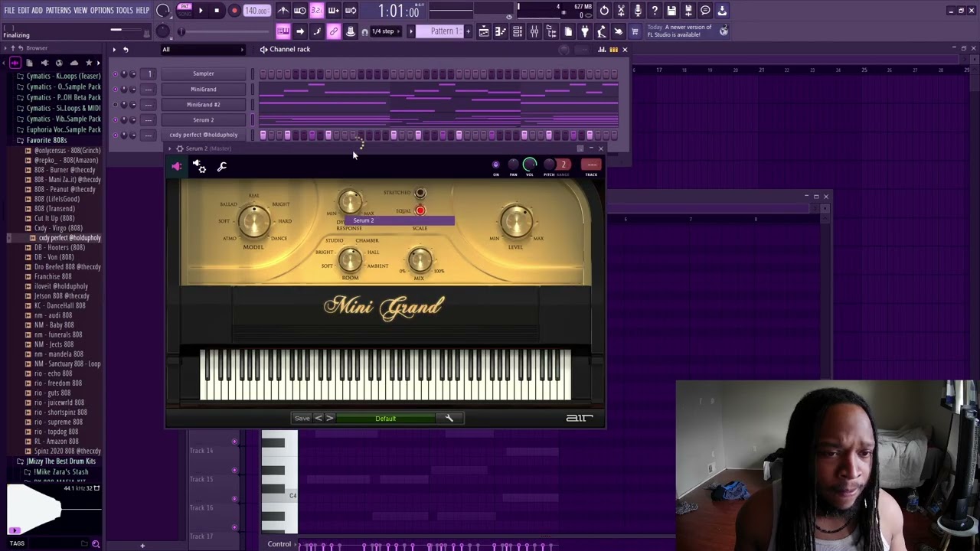Open the Channel rack options arrow menu

114,50
